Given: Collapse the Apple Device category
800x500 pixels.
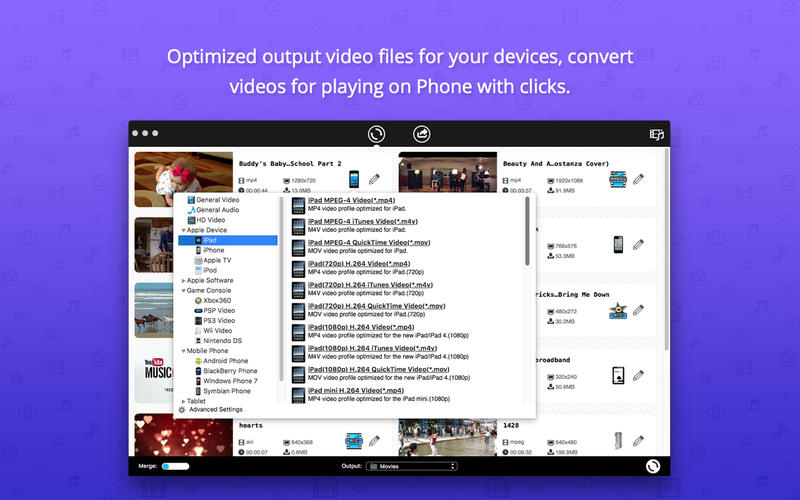Looking at the screenshot, I should (183, 231).
